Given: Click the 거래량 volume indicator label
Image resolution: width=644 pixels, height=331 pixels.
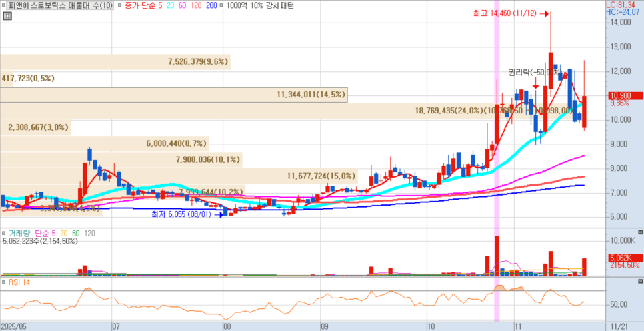Looking at the screenshot, I should click(20, 233).
